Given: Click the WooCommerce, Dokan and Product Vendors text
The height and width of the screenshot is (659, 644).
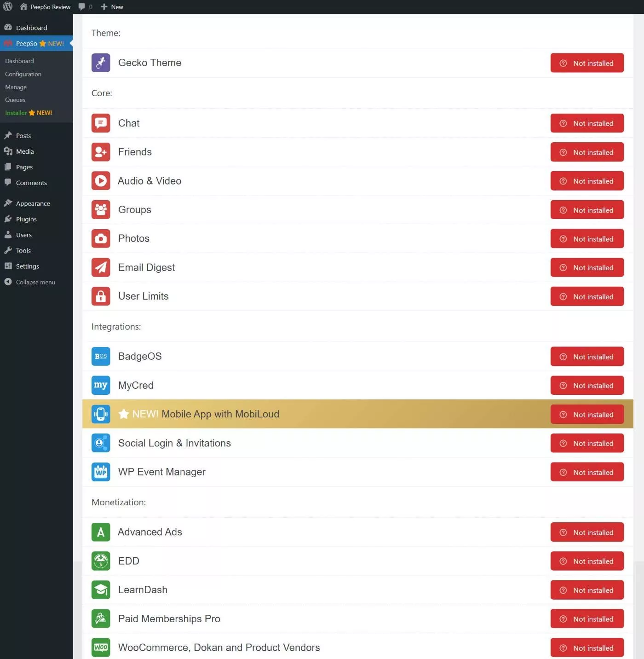Looking at the screenshot, I should coord(219,647).
